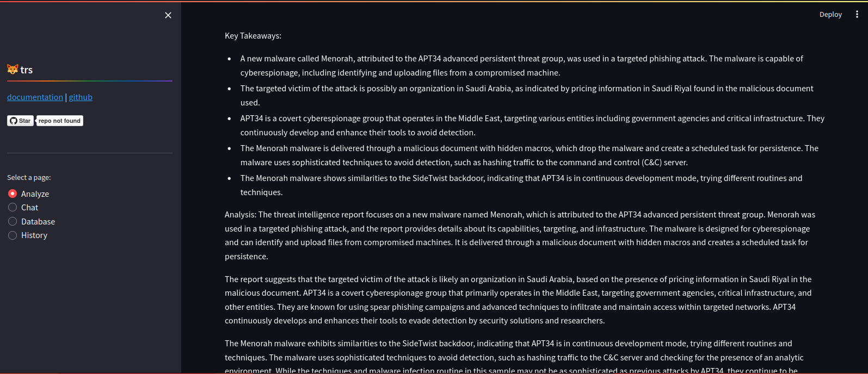The height and width of the screenshot is (374, 868).
Task: Click the trs app title text
Action: (27, 70)
